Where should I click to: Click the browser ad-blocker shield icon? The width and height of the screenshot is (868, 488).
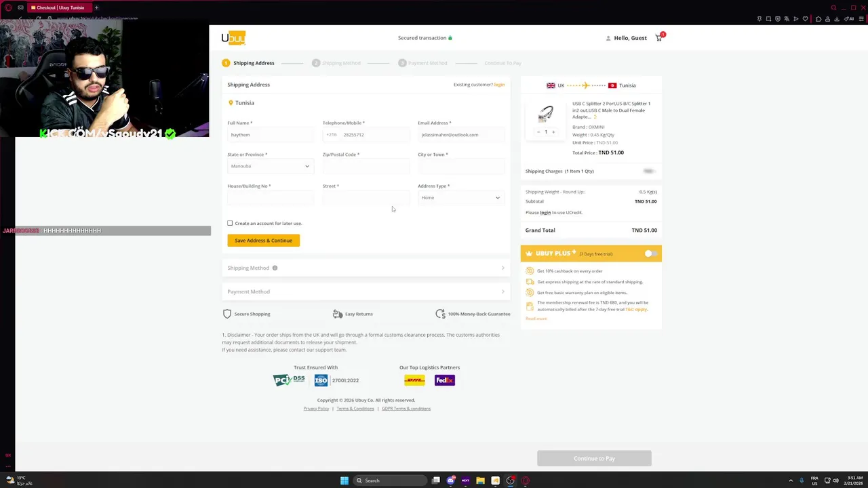coord(778,19)
